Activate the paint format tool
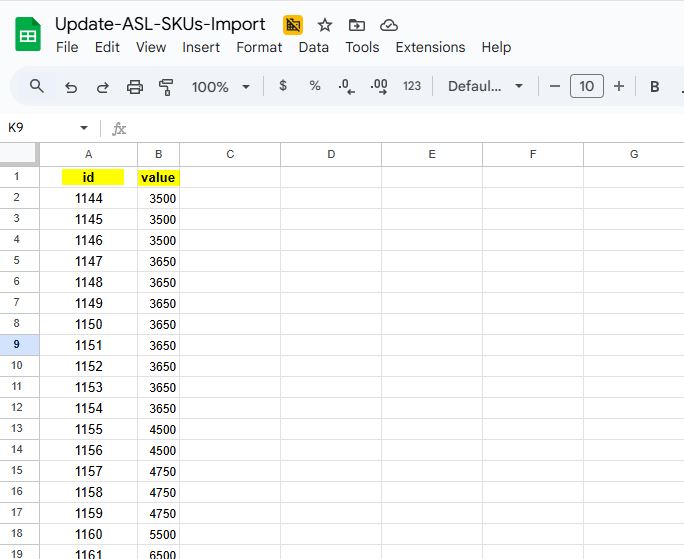This screenshot has width=684, height=559. point(166,87)
